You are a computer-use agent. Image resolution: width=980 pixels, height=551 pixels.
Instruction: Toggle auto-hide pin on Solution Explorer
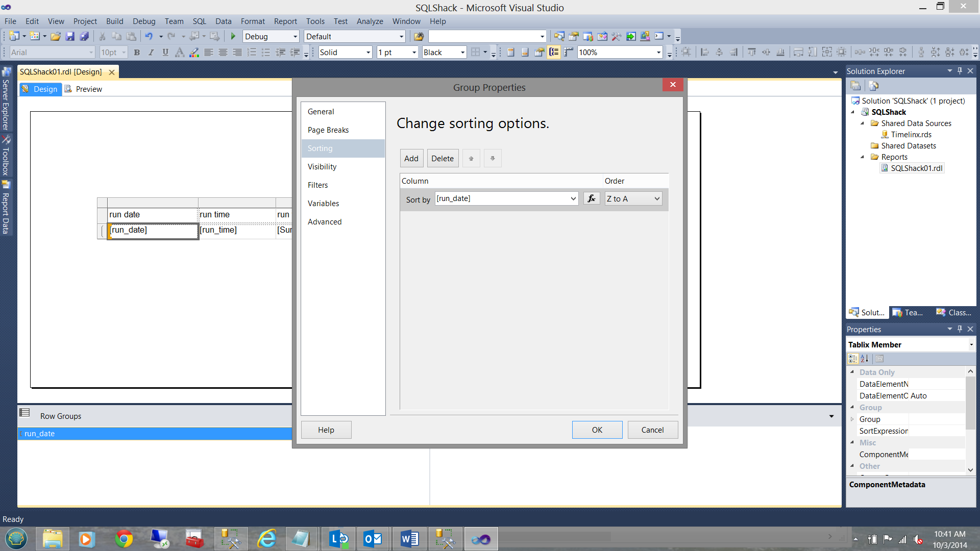pos(960,71)
